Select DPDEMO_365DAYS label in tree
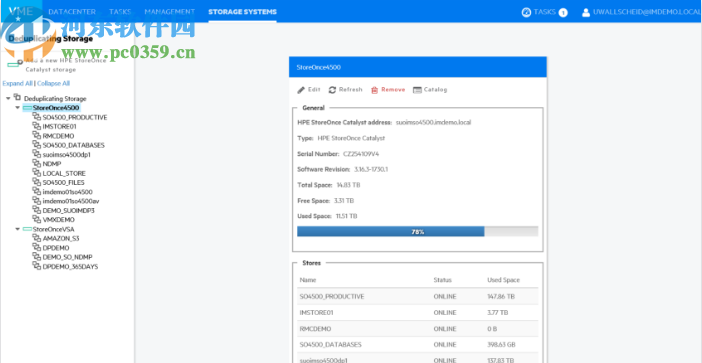Viewport: 702px width, 363px height. point(70,266)
